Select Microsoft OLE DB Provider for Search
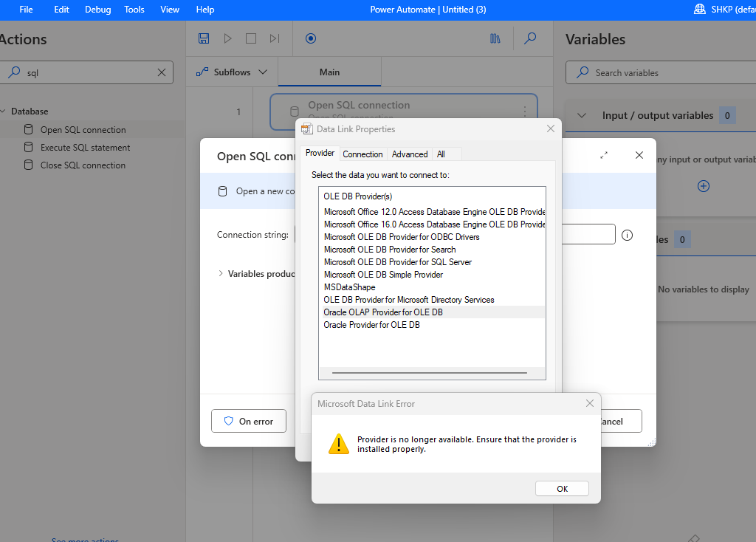 pos(390,250)
